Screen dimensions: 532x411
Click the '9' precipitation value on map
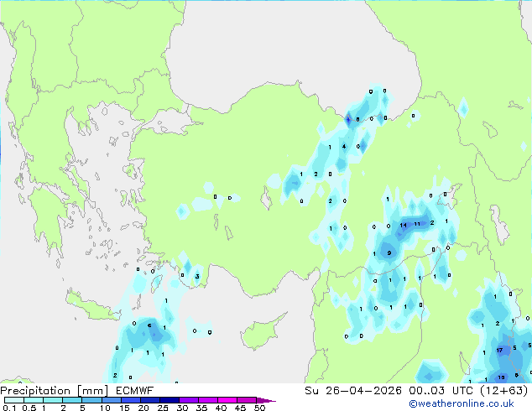click(x=389, y=253)
